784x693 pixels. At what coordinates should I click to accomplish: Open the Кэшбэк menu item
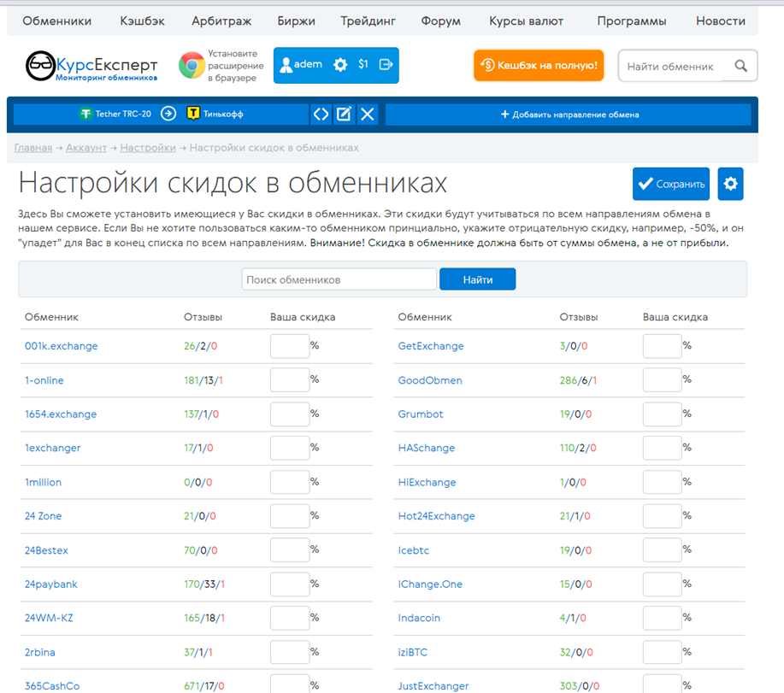[x=142, y=21]
